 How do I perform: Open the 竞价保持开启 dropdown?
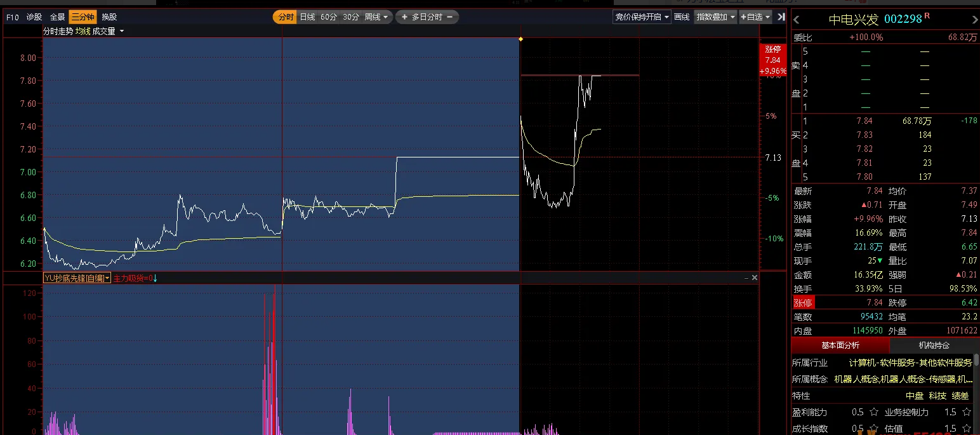click(642, 17)
